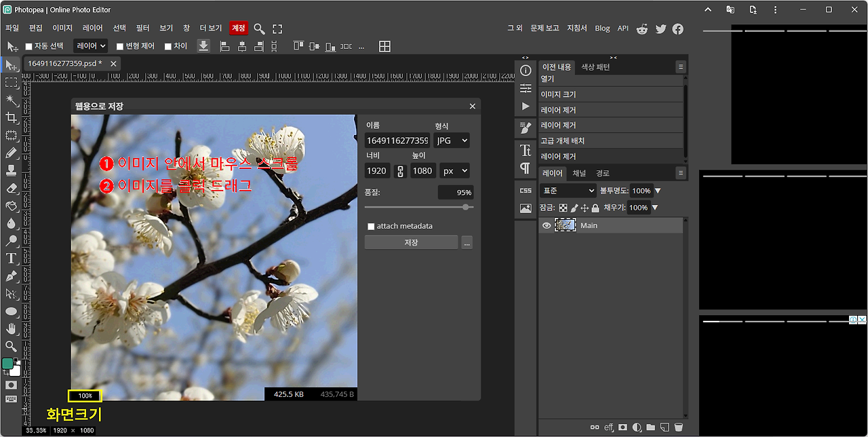The image size is (868, 437).
Task: Open the Paragraph panel icon
Action: (x=526, y=168)
